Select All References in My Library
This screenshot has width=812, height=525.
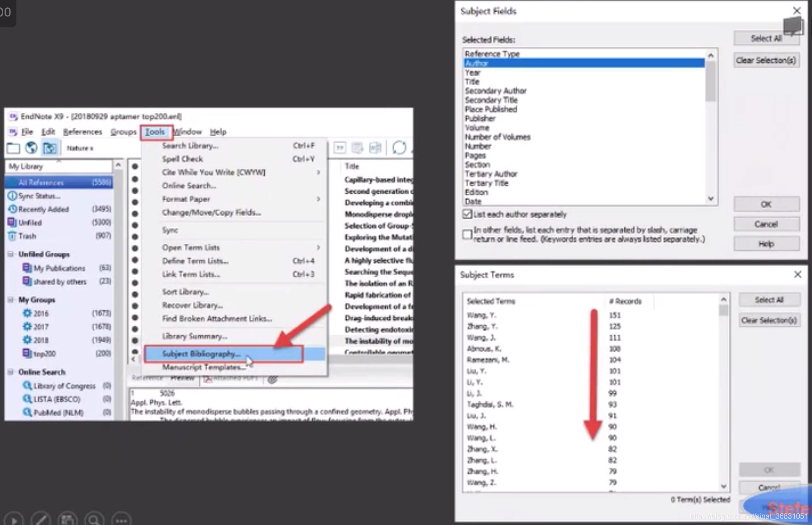click(59, 182)
